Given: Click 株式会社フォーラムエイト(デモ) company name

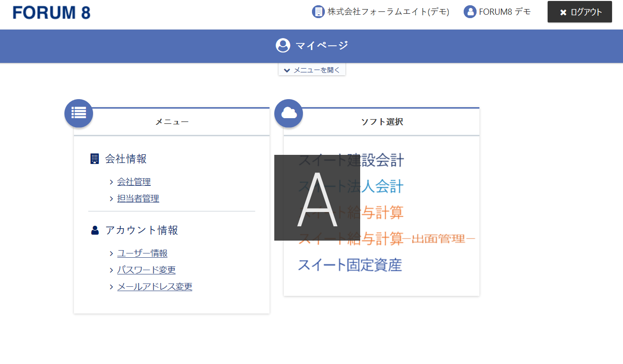Looking at the screenshot, I should click(388, 12).
